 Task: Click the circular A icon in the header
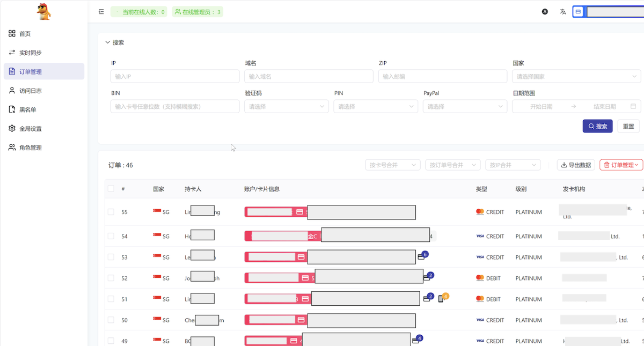click(545, 12)
